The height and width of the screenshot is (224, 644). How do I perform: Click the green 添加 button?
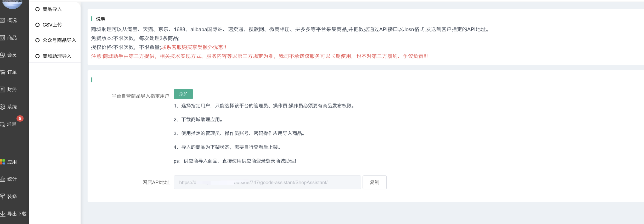coord(183,94)
